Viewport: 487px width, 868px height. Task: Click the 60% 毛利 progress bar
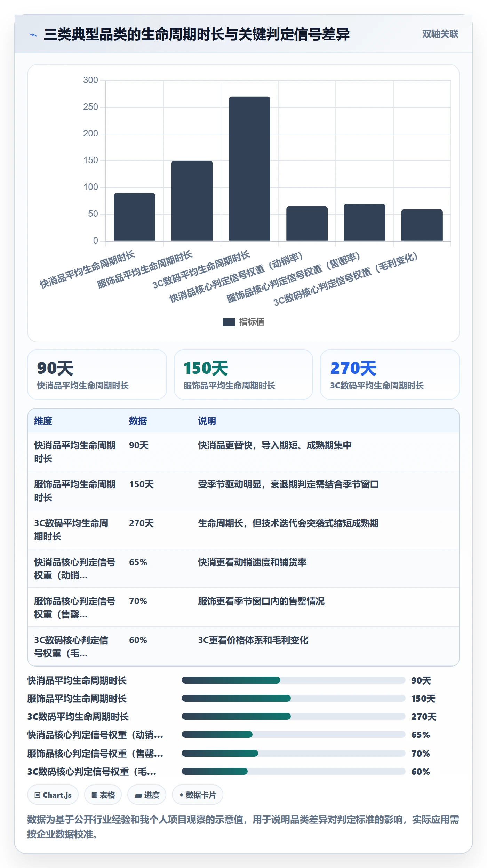(293, 771)
